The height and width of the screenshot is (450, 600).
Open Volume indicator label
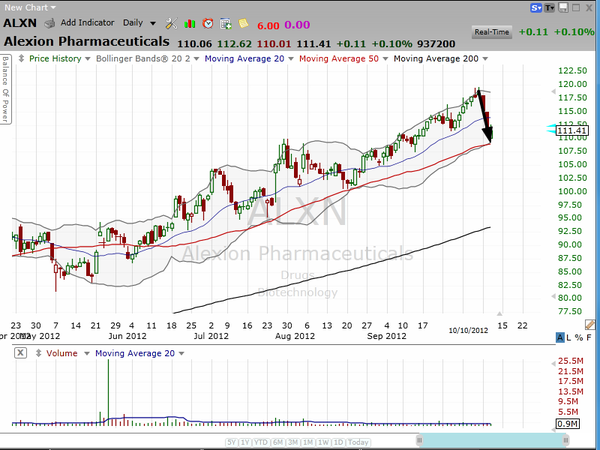tap(62, 353)
